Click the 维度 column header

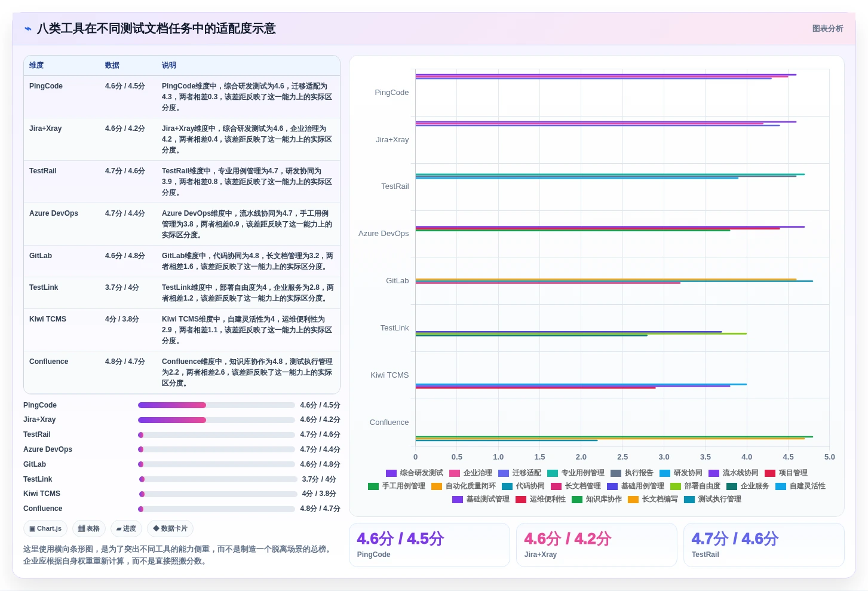tap(36, 65)
